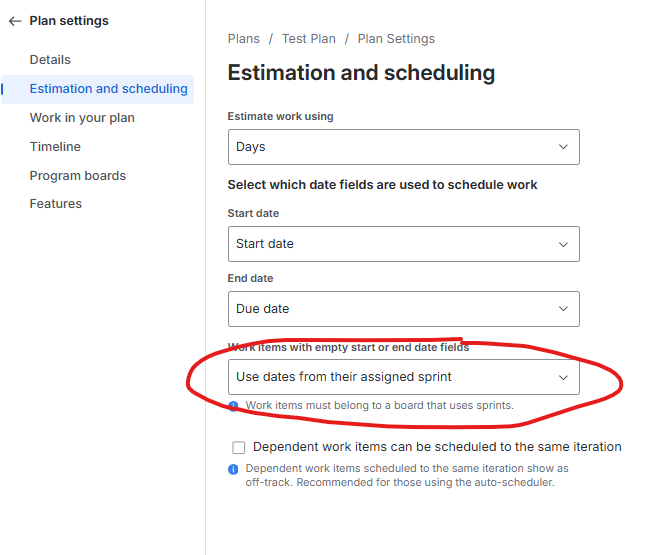Open Program boards settings
671x555 pixels.
(x=78, y=176)
